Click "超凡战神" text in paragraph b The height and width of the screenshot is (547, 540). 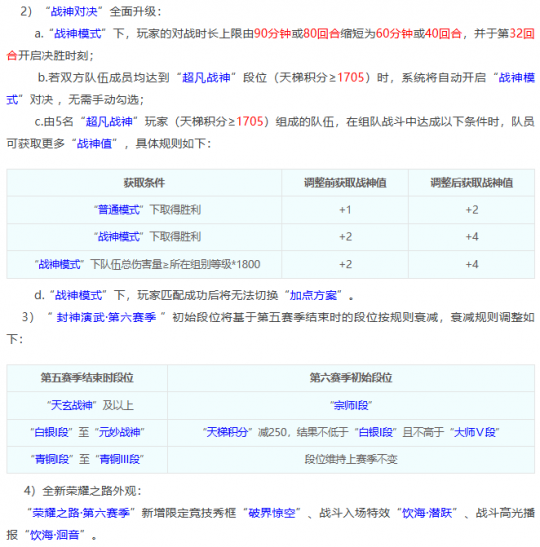(x=206, y=77)
